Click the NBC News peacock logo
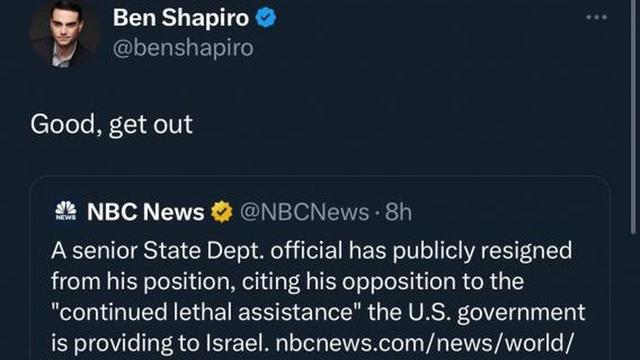The image size is (640, 360). (66, 211)
